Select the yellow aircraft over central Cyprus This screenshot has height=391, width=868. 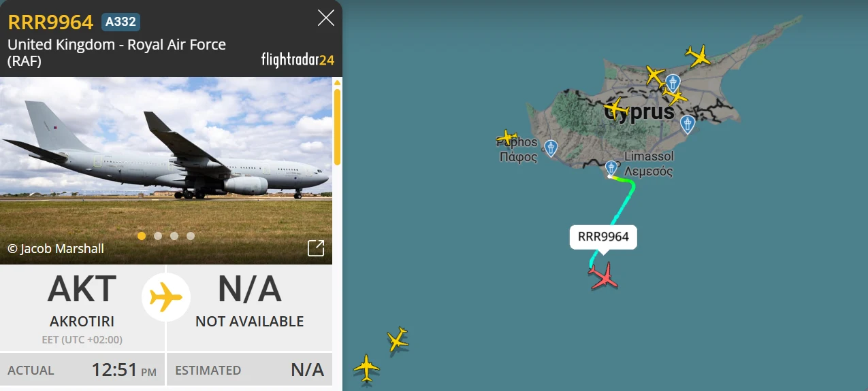[617, 108]
